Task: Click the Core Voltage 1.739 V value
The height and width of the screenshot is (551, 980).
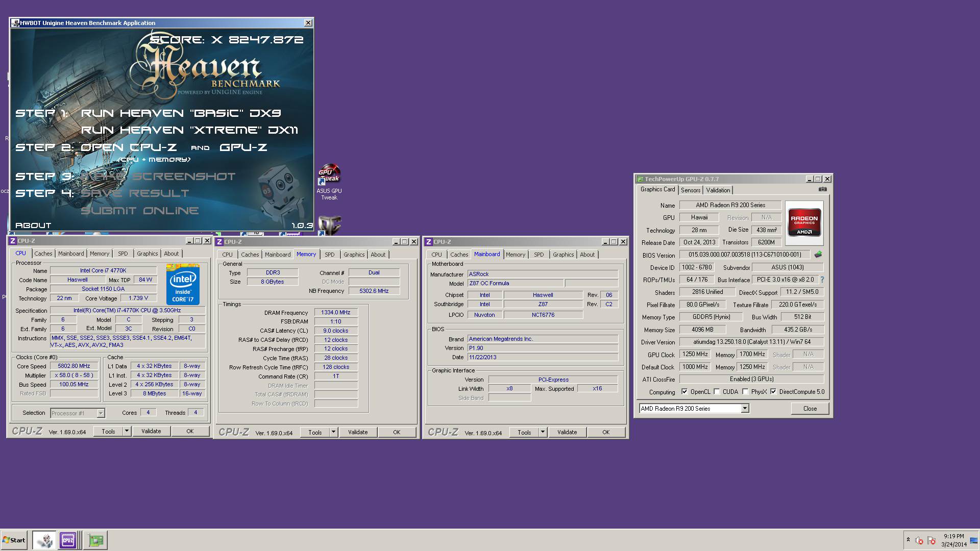Action: pos(138,298)
